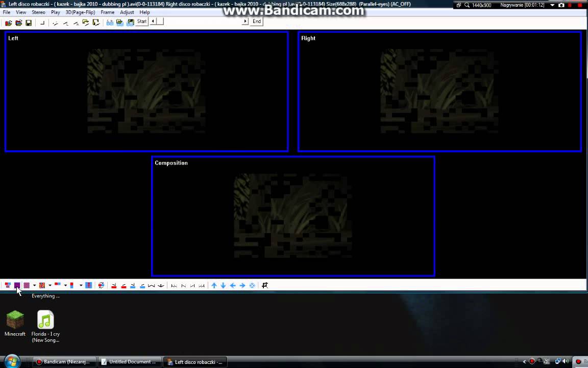Open the Help menu
The width and height of the screenshot is (588, 368).
[144, 12]
